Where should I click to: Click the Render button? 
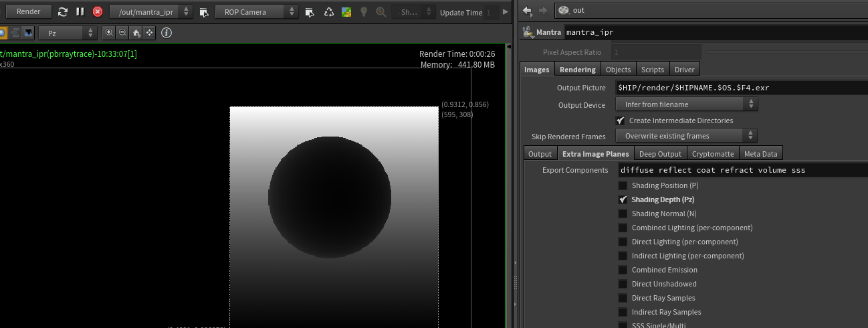click(28, 11)
